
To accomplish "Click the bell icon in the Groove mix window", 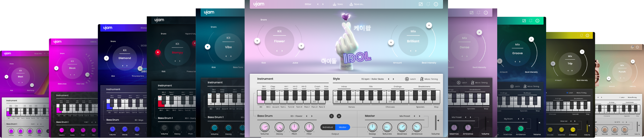I will tap(531, 21).
